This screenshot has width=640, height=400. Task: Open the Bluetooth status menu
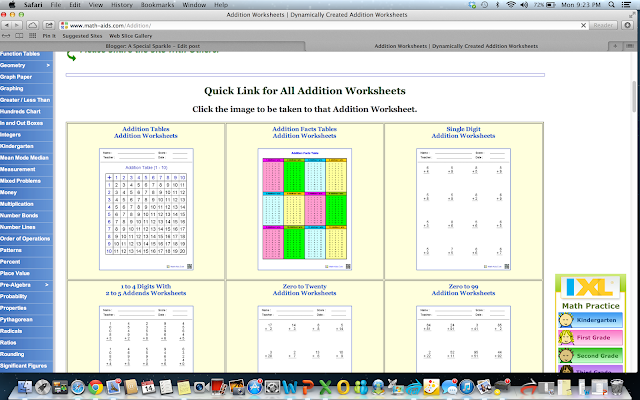(x=497, y=5)
